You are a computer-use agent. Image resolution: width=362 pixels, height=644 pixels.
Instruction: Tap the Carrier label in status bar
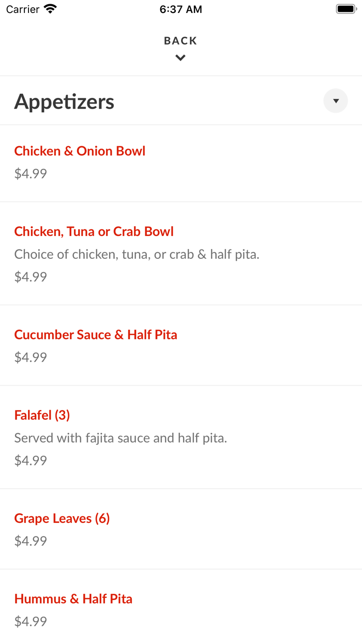(x=23, y=9)
